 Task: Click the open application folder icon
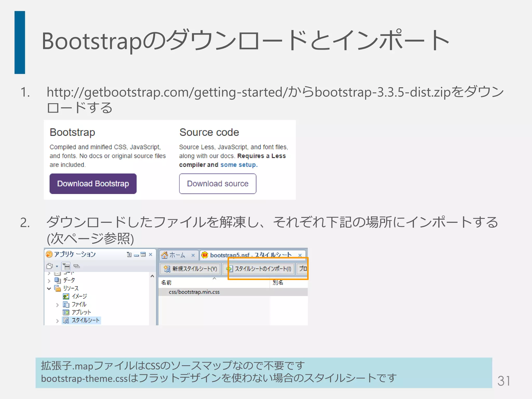click(50, 266)
